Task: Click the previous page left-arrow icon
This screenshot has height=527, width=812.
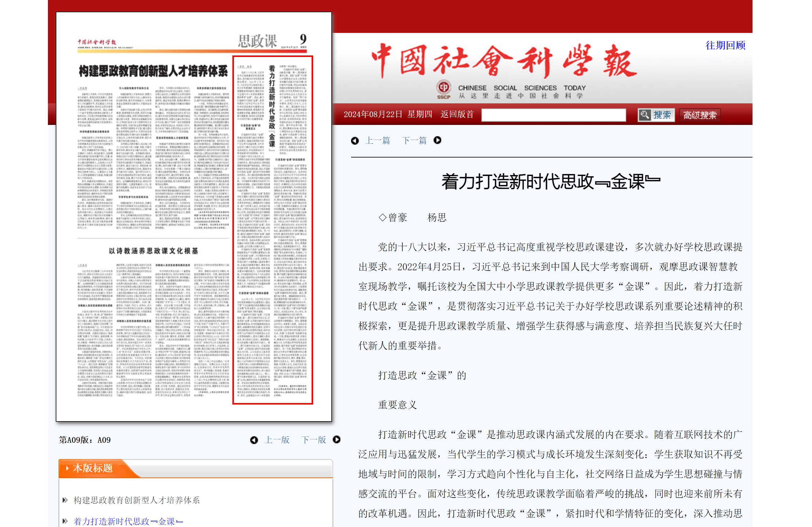Action: pyautogui.click(x=254, y=440)
